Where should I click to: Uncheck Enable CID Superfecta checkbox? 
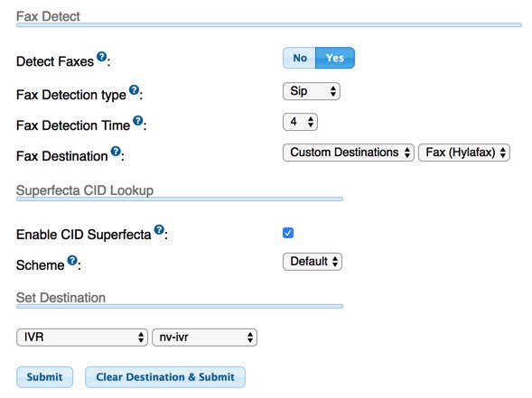[288, 233]
